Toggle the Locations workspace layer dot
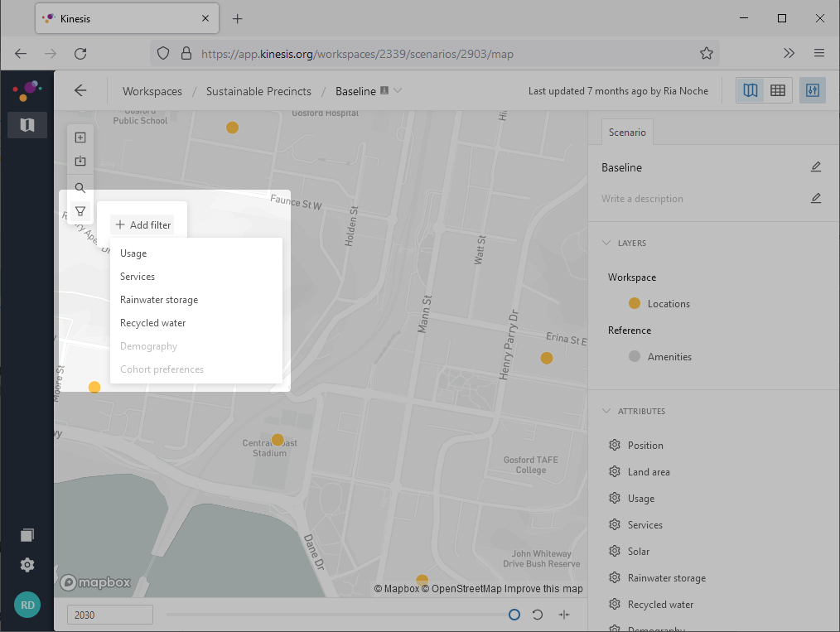This screenshot has height=632, width=840. 633,303
